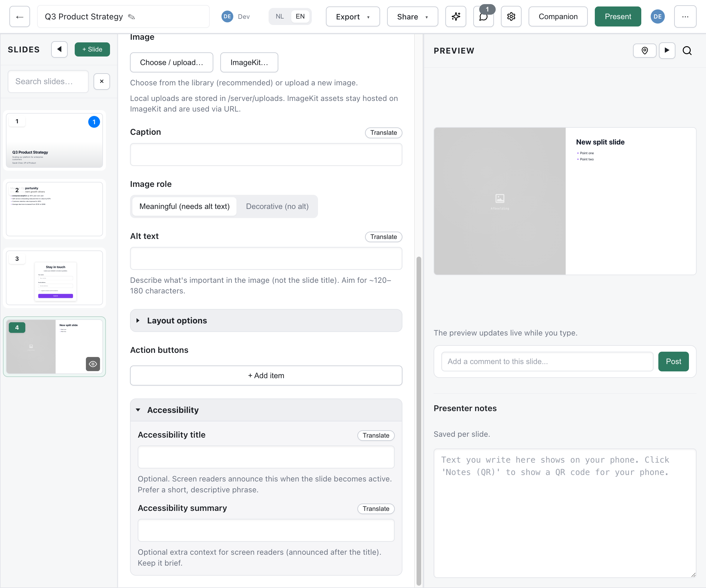706x588 pixels.
Task: Click the location pin icon in Preview
Action: (x=645, y=50)
